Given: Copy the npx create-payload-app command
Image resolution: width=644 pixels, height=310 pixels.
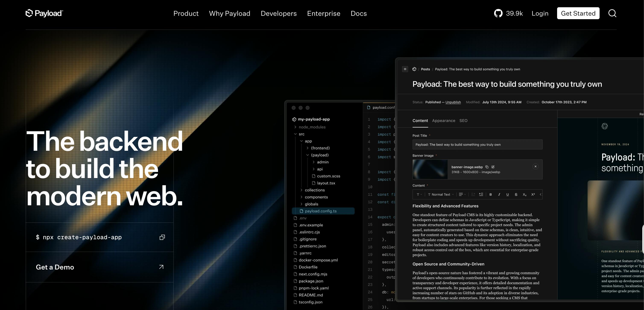Looking at the screenshot, I should pos(162,237).
